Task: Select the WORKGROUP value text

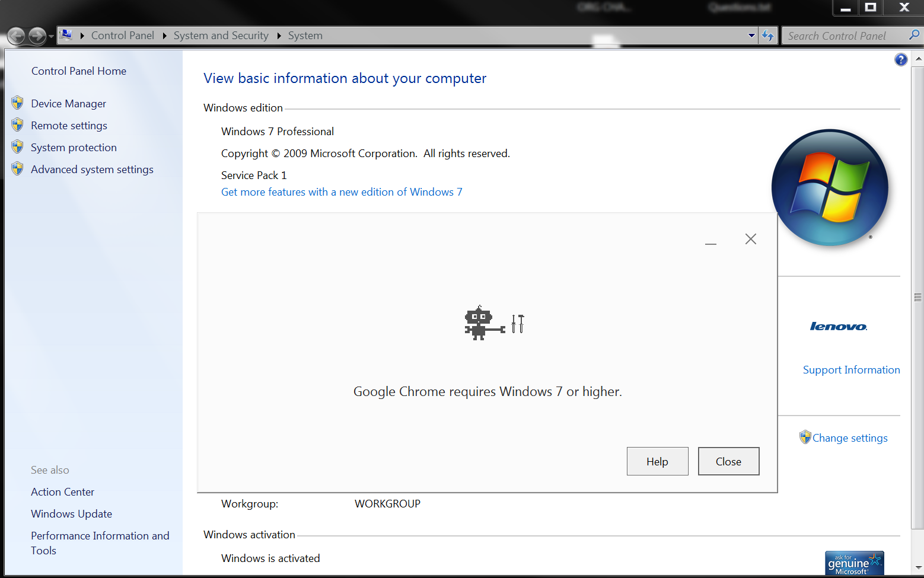Action: coord(387,504)
